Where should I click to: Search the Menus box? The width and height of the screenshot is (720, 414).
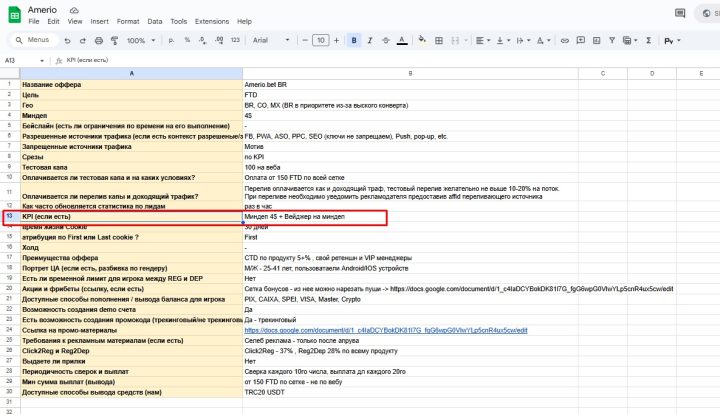click(x=33, y=40)
